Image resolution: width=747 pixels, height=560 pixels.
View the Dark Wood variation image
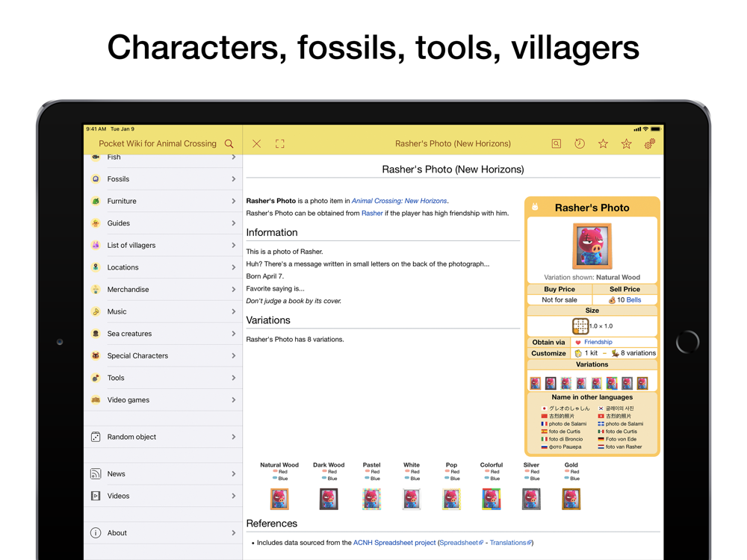pyautogui.click(x=329, y=499)
